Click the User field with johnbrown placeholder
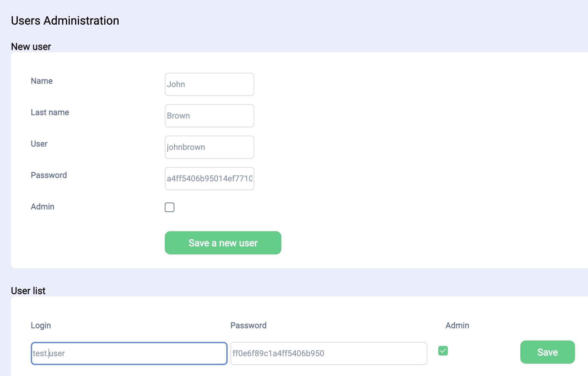 point(209,147)
